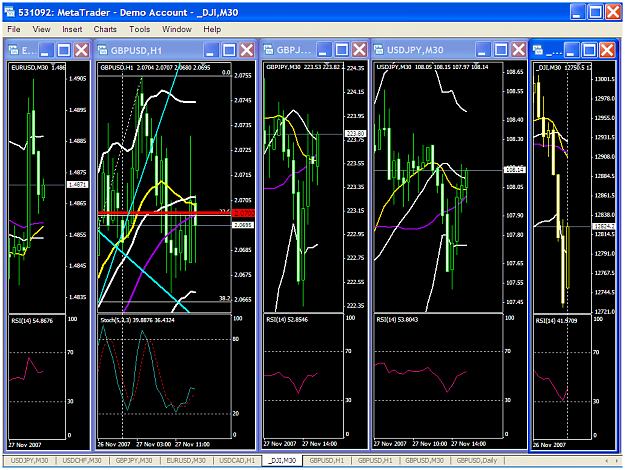Click the '27 Nov 11:00' time label in GBPUSD chart
Image resolution: width=625 pixels, height=470 pixels.
click(192, 444)
